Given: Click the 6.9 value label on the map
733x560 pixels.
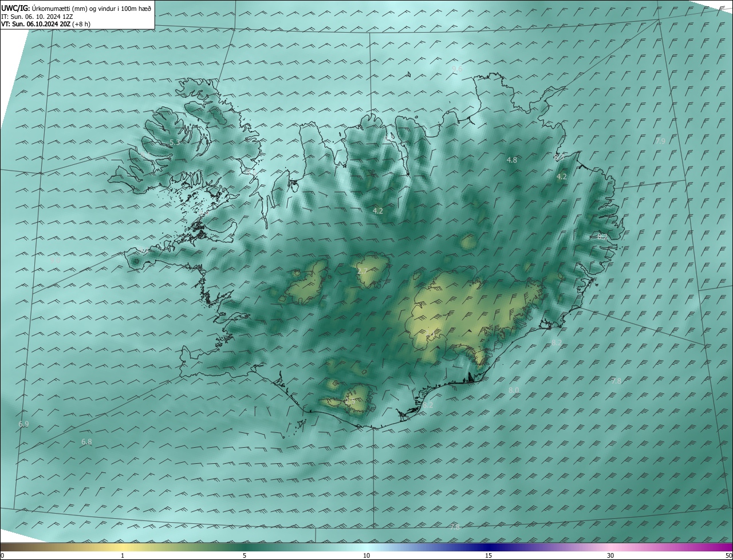Looking at the screenshot, I should pos(23,424).
